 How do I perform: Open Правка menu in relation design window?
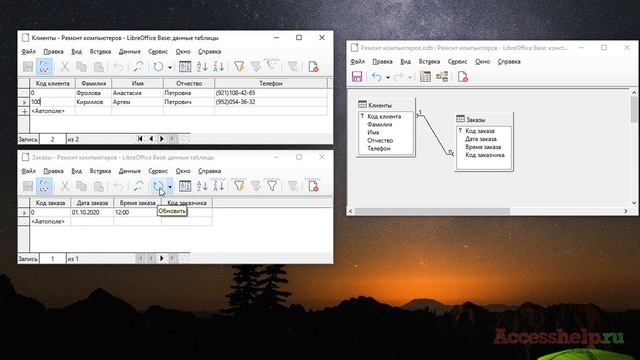click(x=382, y=62)
